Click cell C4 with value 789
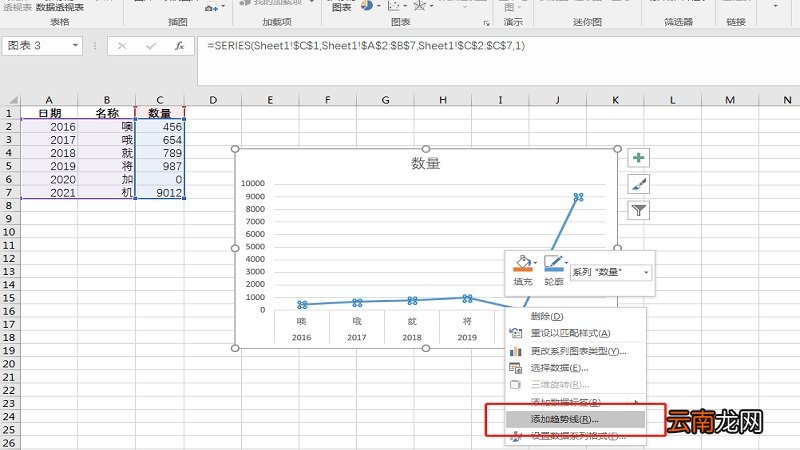The height and width of the screenshot is (450, 800). coord(160,153)
